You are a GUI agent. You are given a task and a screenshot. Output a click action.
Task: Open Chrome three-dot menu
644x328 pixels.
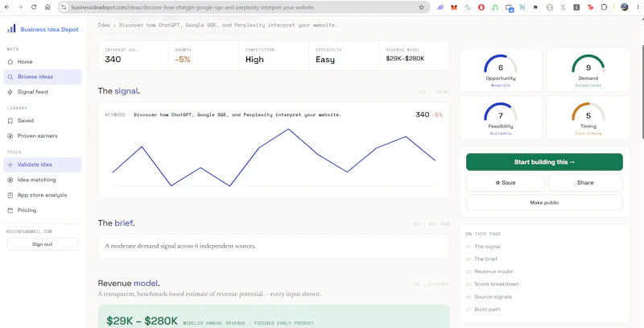click(x=638, y=7)
